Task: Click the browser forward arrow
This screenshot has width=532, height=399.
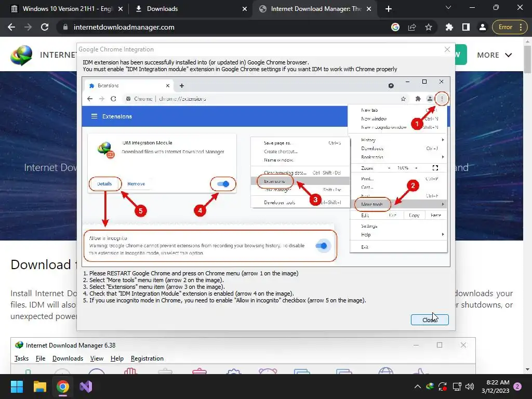Action: pyautogui.click(x=28, y=27)
